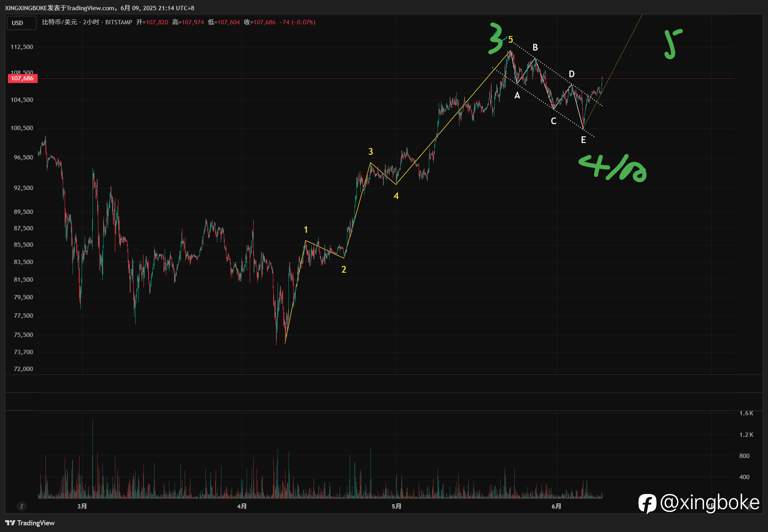Click the 81,500 price axis label
The width and height of the screenshot is (768, 532).
[x=24, y=280]
